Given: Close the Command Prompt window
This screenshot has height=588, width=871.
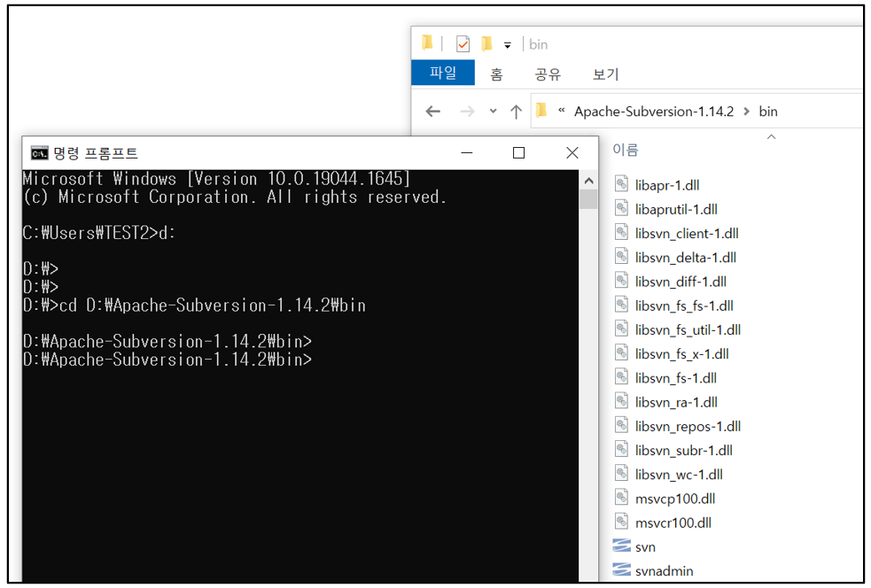Looking at the screenshot, I should [572, 152].
